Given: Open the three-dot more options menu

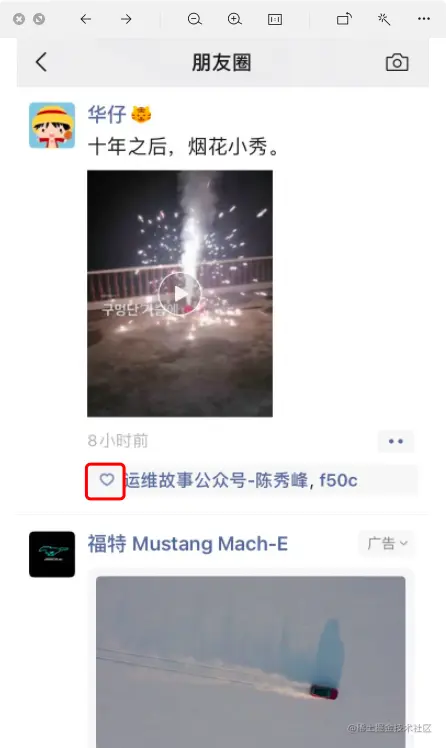Looking at the screenshot, I should 424,19.
